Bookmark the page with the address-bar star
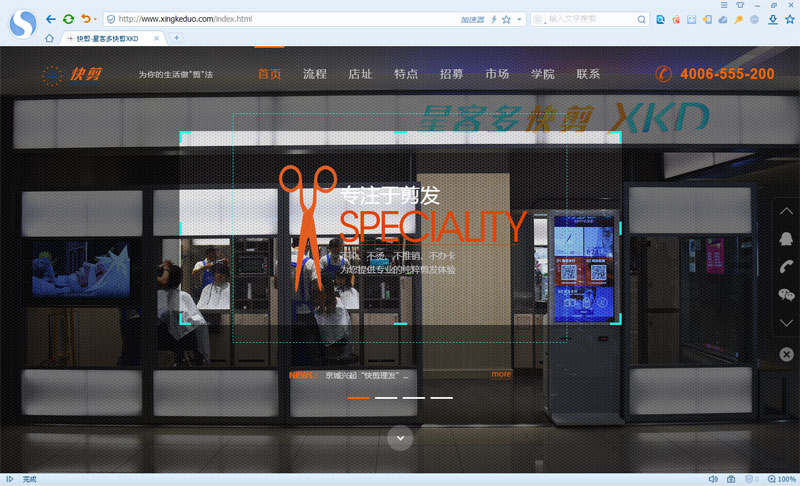800x486 pixels. point(506,19)
